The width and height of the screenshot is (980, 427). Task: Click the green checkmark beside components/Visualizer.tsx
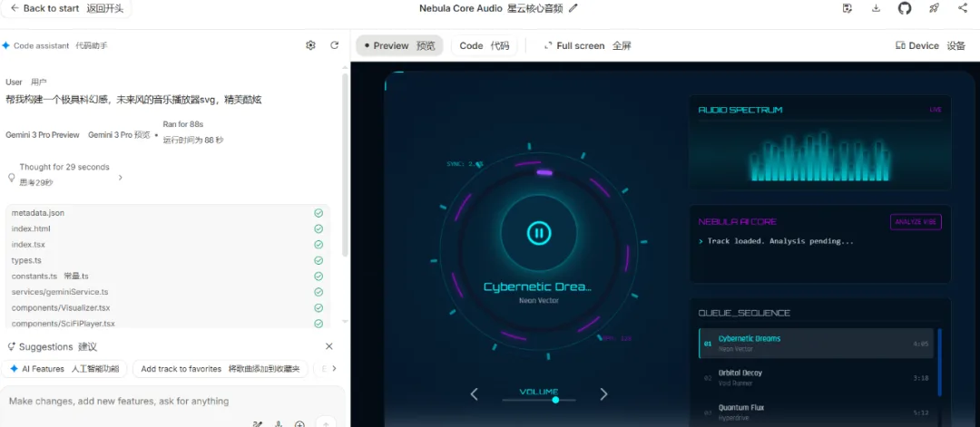[x=318, y=307]
